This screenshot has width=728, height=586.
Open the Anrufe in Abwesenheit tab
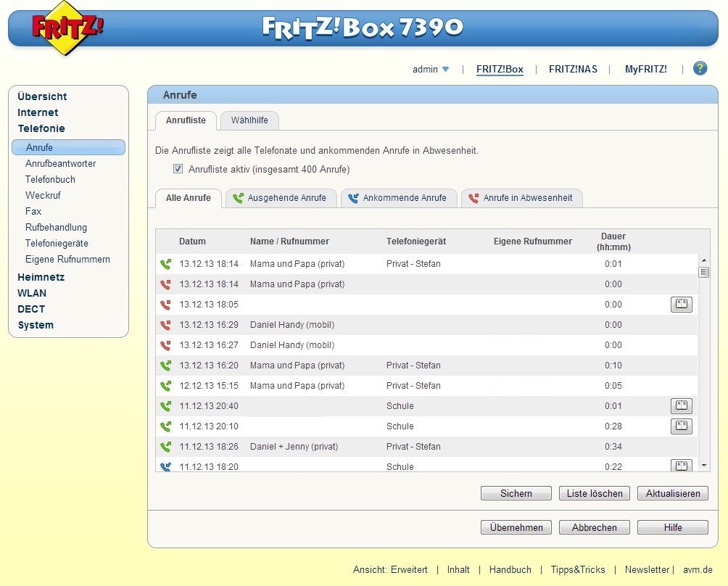pyautogui.click(x=521, y=198)
